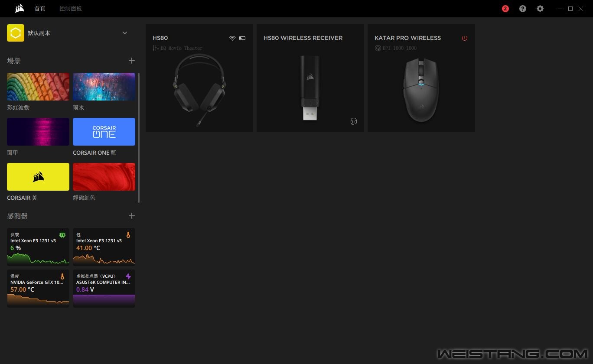Open the help question mark icon
Viewport: 593px width, 364px height.
tap(523, 9)
